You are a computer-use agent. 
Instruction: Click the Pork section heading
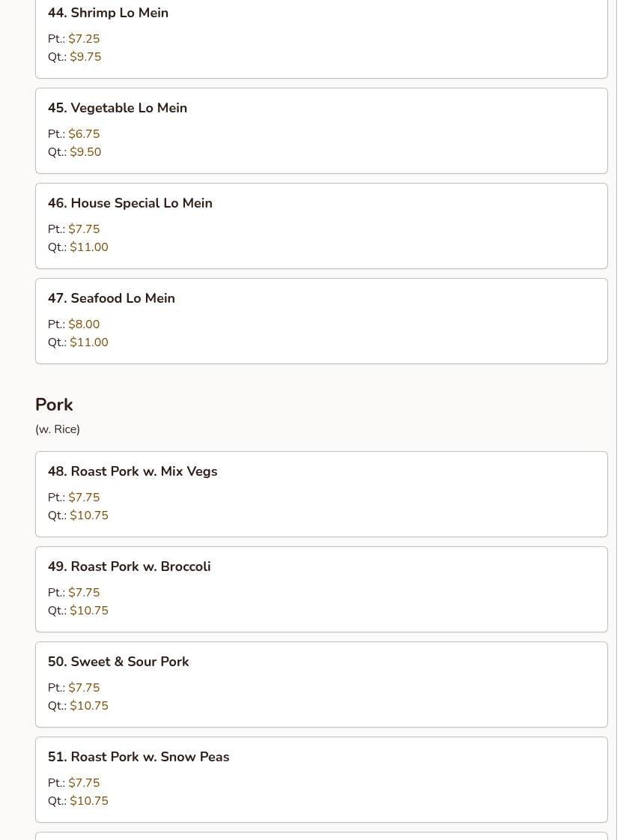(54, 405)
